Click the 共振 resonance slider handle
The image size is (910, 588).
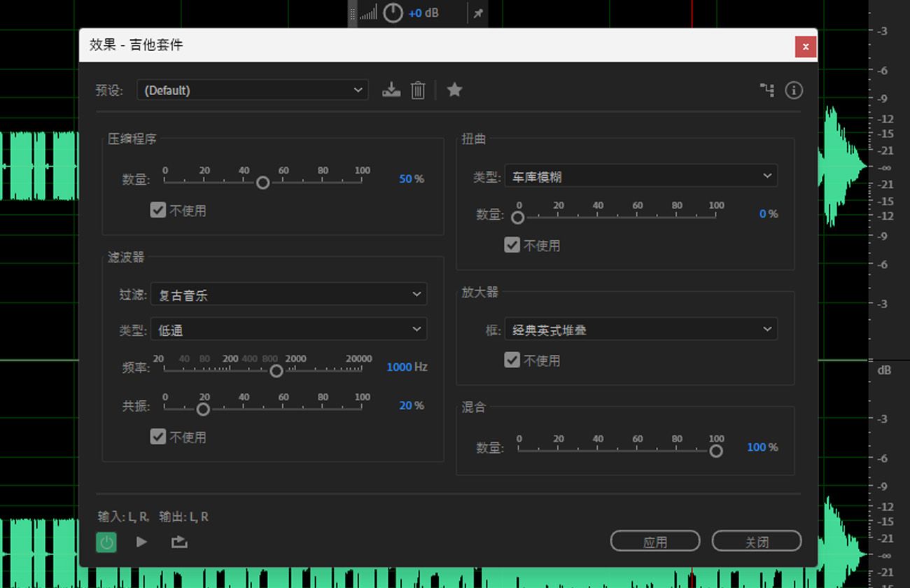[203, 409]
